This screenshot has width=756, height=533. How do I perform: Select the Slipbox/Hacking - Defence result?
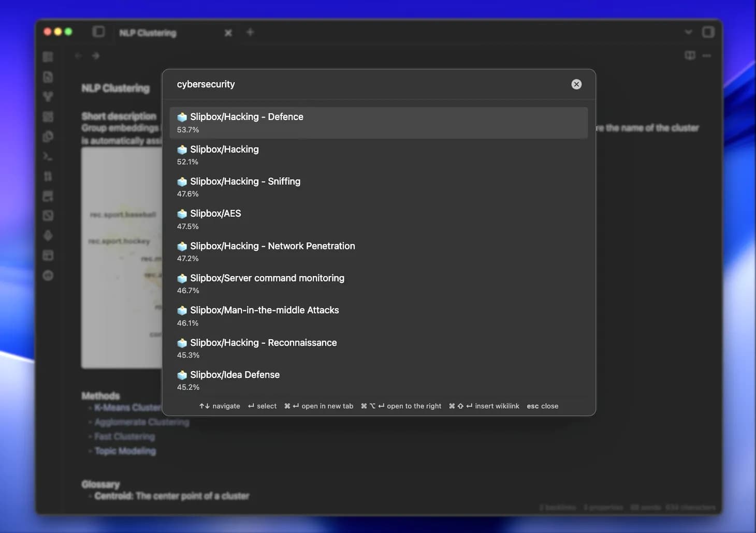pos(379,123)
